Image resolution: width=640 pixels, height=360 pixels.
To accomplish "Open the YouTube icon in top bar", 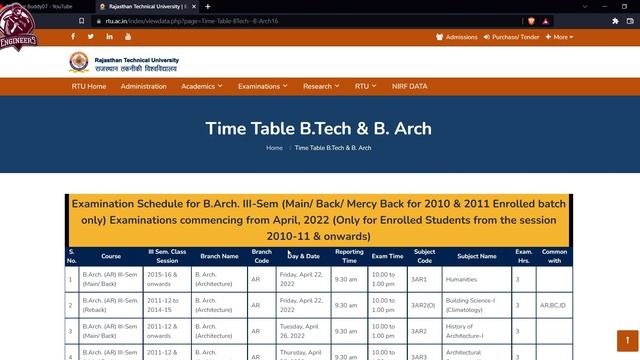I will tap(128, 37).
